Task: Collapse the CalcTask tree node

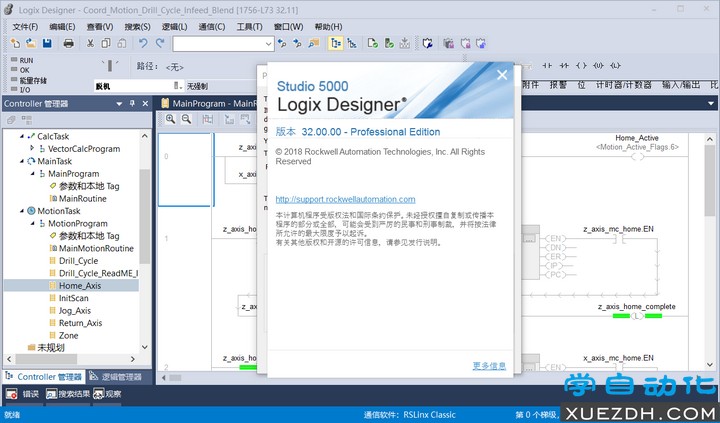Action: [22, 136]
